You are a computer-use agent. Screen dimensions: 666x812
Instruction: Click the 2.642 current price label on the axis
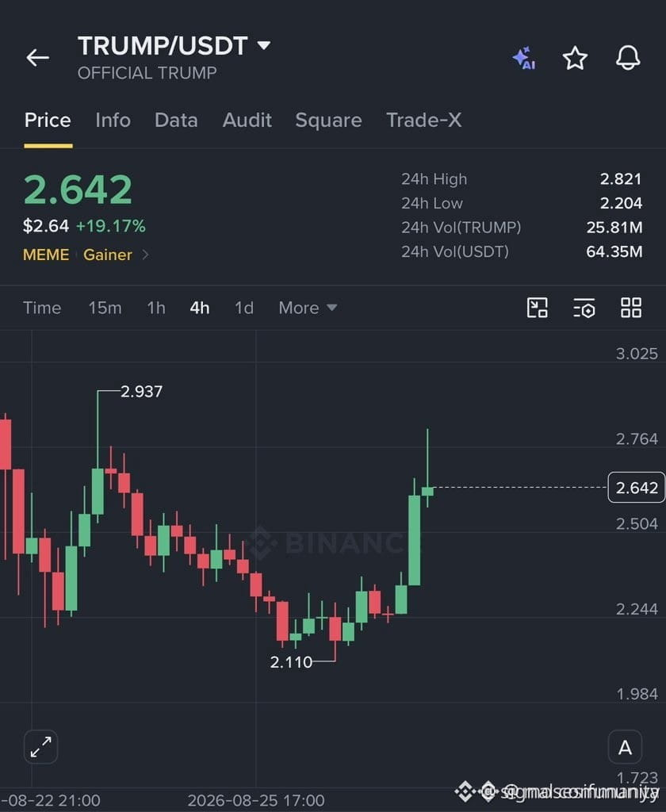(637, 488)
